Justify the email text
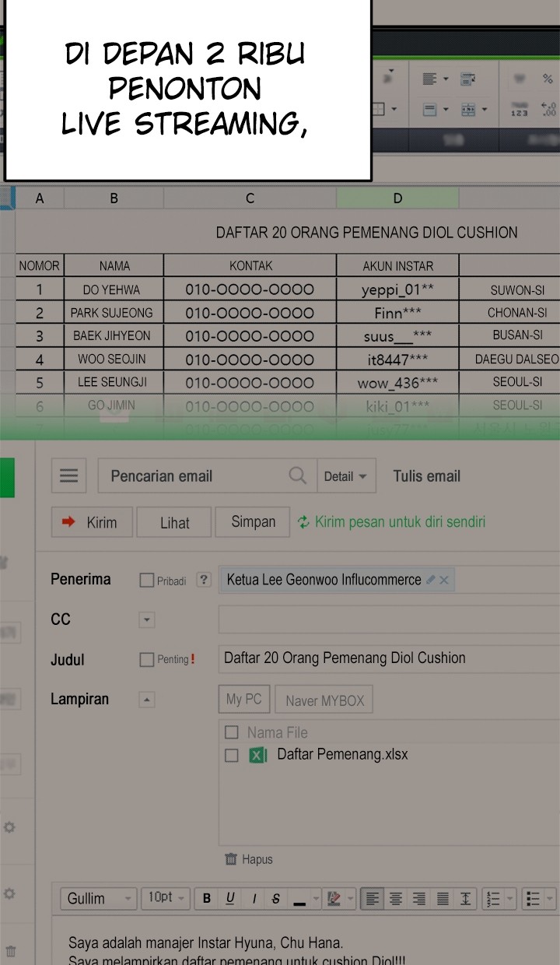Image resolution: width=560 pixels, height=965 pixels. (443, 899)
